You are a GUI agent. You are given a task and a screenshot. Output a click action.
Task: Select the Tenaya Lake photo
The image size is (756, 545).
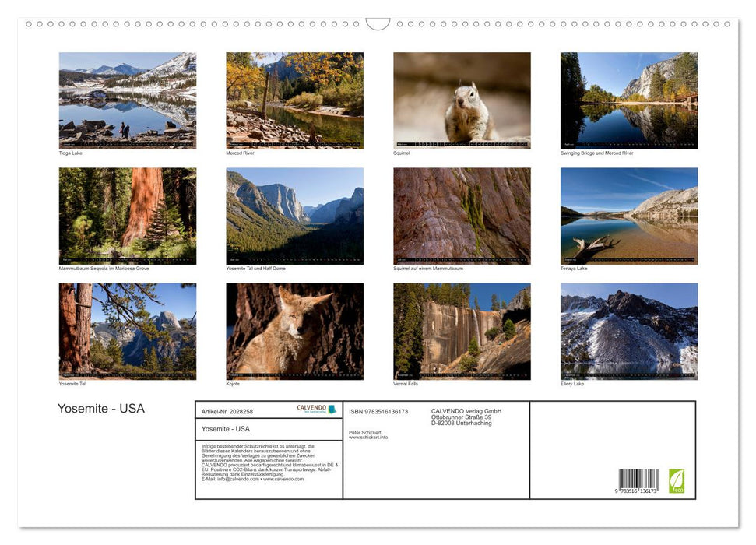(x=629, y=216)
